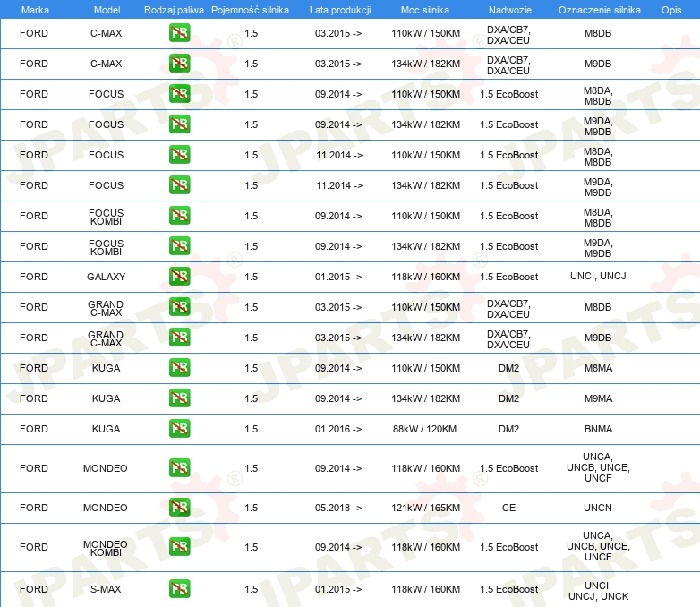Click the '01.2015 ->' date in GALAXY row

pos(338,277)
